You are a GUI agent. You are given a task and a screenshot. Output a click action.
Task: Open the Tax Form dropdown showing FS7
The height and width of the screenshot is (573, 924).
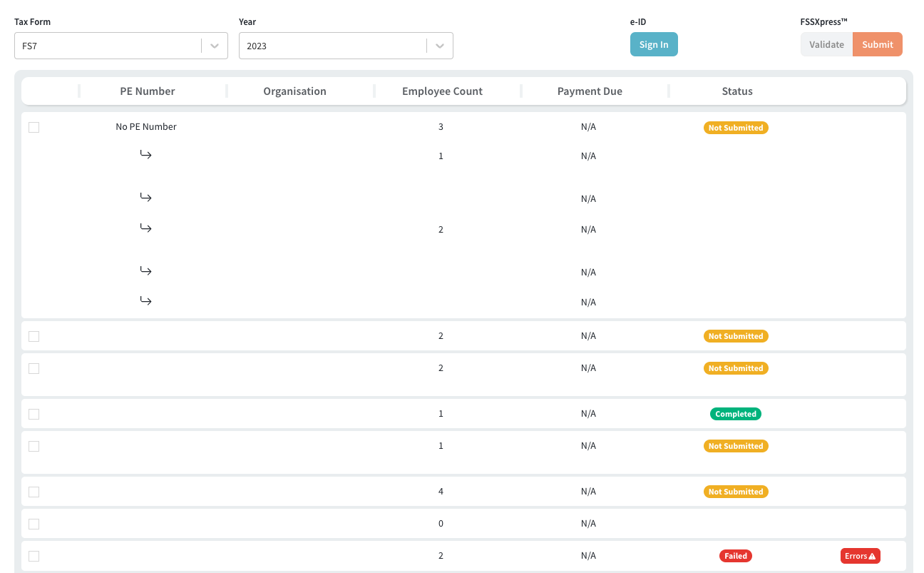coord(121,46)
